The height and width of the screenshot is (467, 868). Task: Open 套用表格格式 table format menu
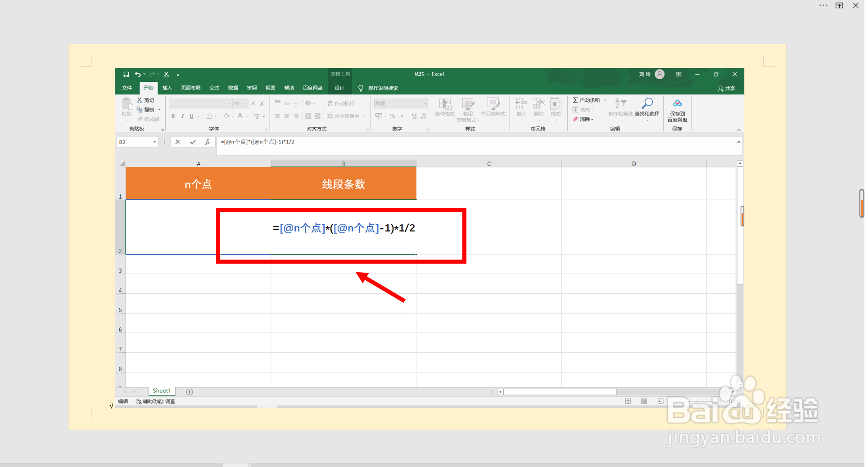click(468, 110)
